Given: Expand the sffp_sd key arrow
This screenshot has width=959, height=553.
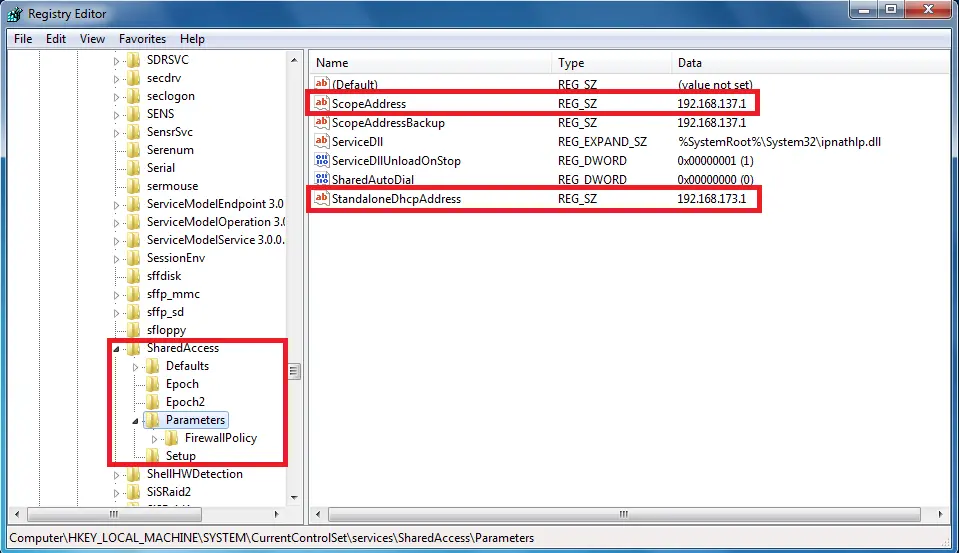Looking at the screenshot, I should 116,313.
